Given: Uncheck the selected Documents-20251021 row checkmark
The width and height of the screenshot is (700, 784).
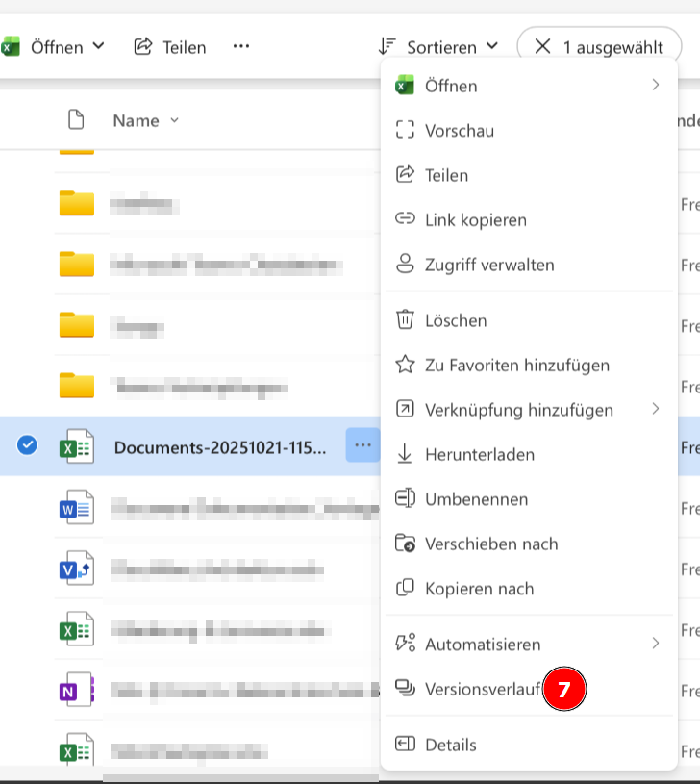Looking at the screenshot, I should [28, 445].
